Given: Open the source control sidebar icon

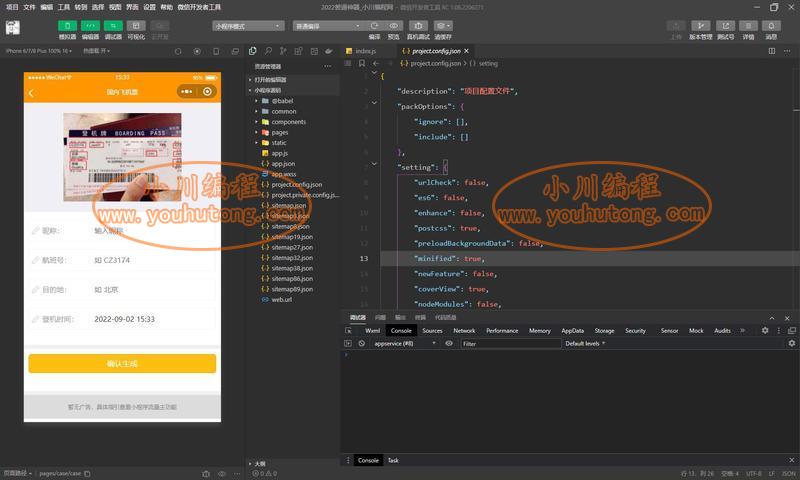Looking at the screenshot, I should pyautogui.click(x=283, y=51).
